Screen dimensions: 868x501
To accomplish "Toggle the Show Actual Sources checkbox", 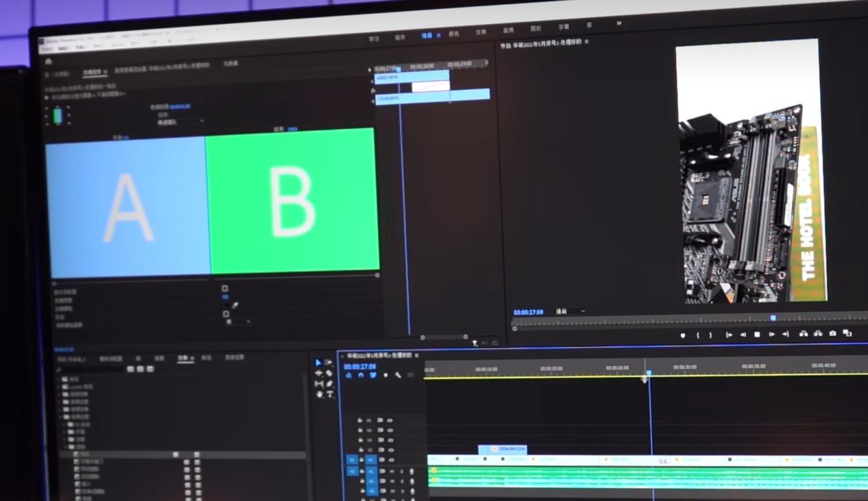I will 225,289.
